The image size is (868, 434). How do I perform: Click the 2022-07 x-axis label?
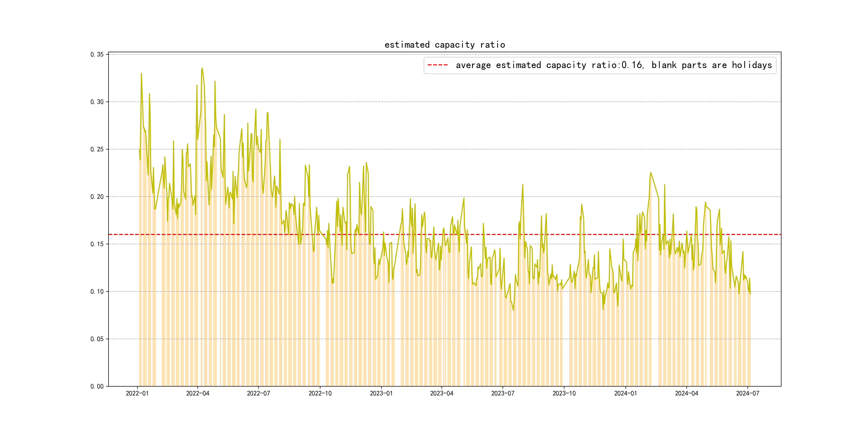(x=259, y=393)
